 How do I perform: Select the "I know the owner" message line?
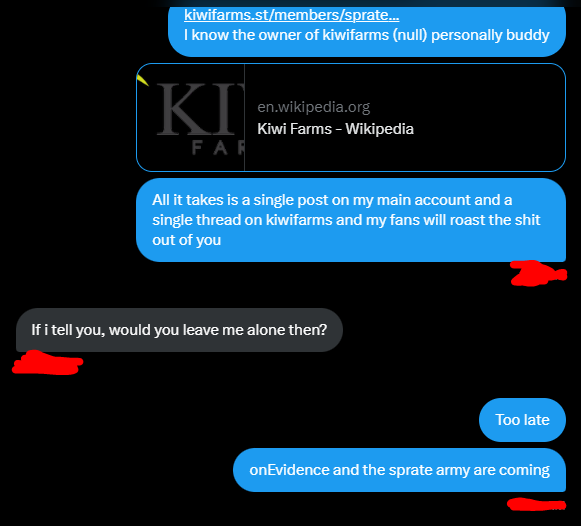tap(366, 35)
